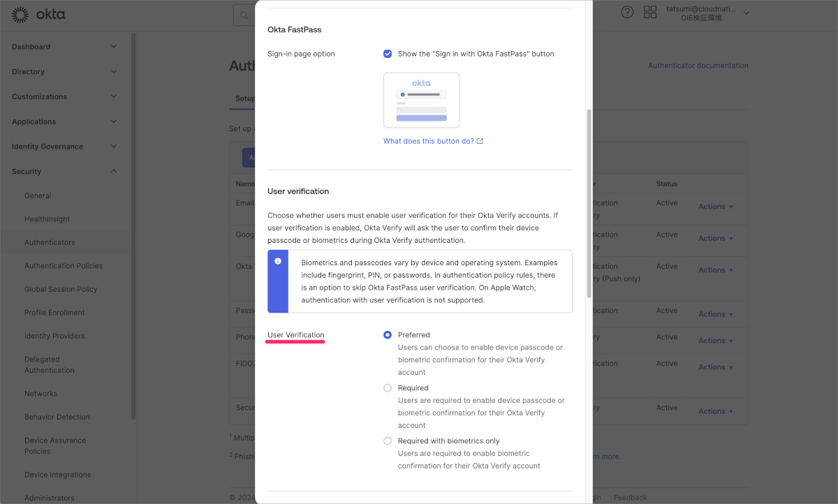
Task: Open 'What does this button do?' link
Action: click(x=429, y=141)
